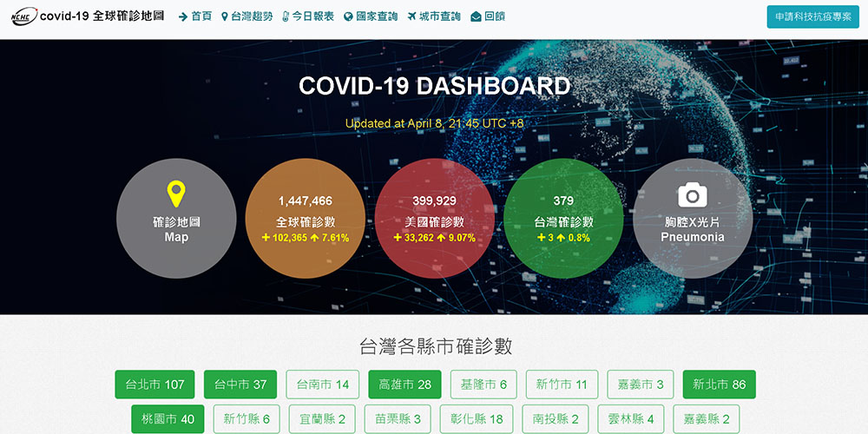868x434 pixels.
Task: Select the 彰化縣 18 tag
Action: pos(476,419)
